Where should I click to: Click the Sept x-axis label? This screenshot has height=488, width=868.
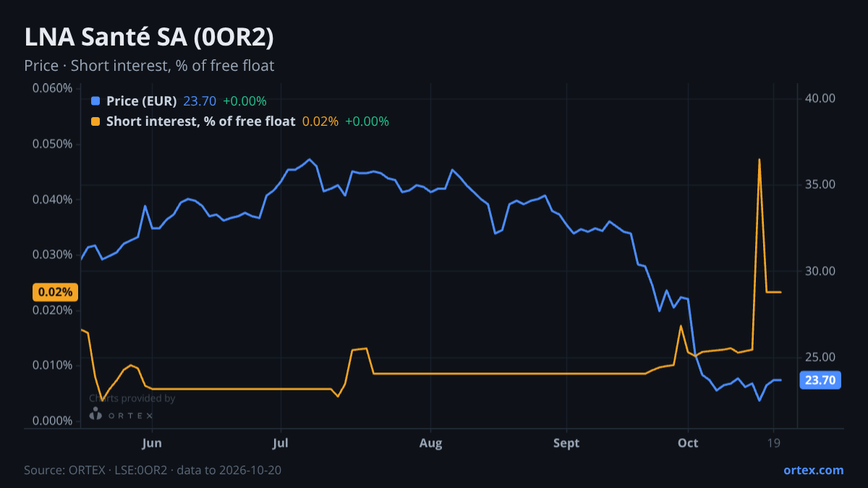click(x=566, y=443)
